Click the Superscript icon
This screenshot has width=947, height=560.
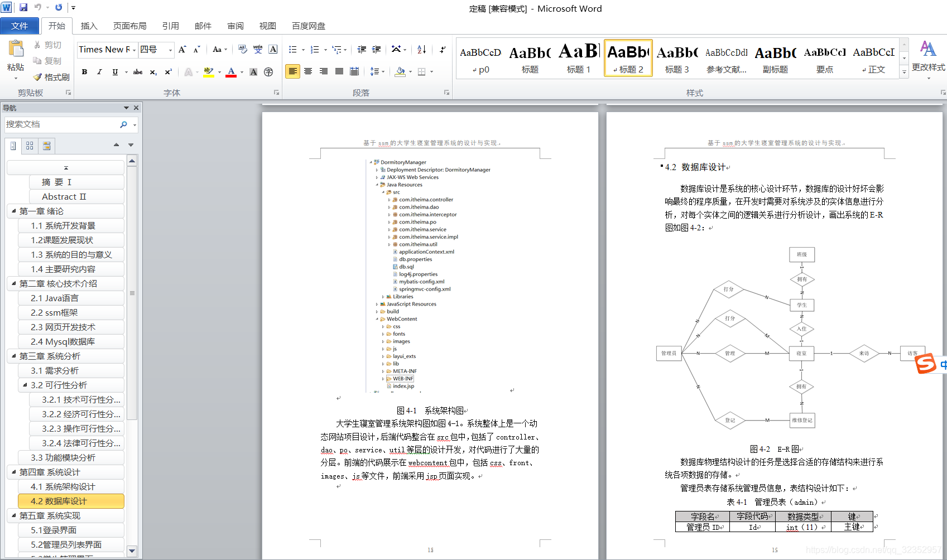point(168,72)
